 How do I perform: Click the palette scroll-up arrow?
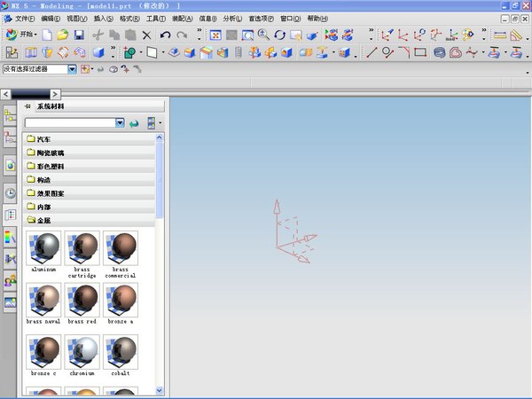coord(160,137)
